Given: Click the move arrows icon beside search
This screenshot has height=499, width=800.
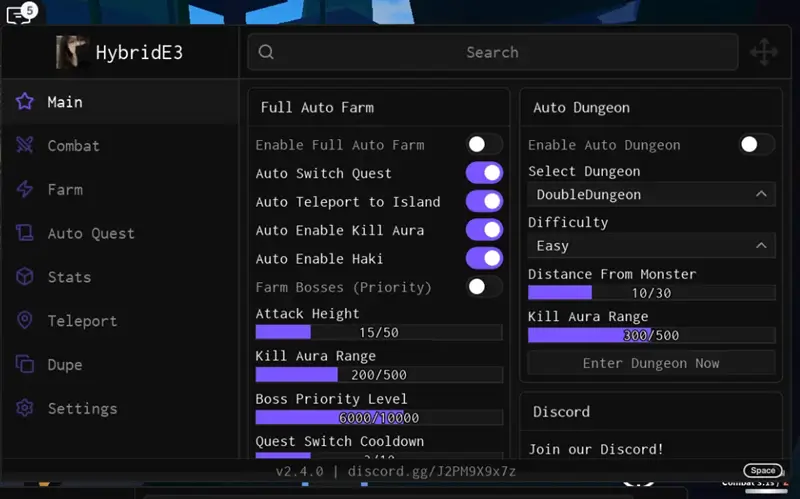Looking at the screenshot, I should (763, 52).
